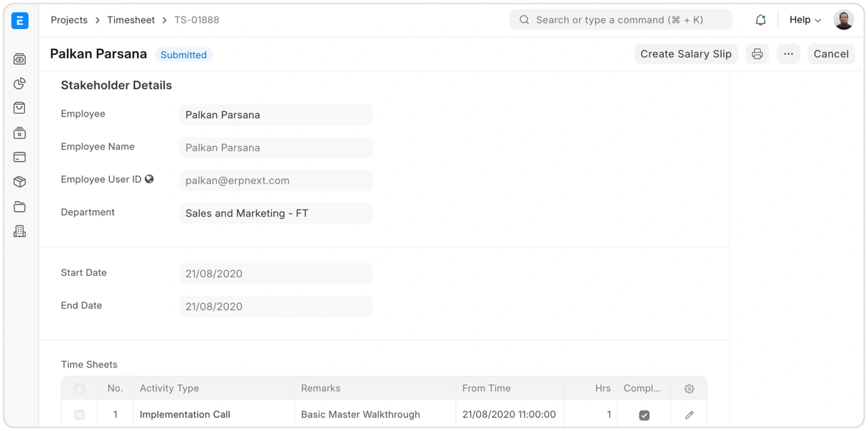Open the shopping bag sidebar icon

20,108
